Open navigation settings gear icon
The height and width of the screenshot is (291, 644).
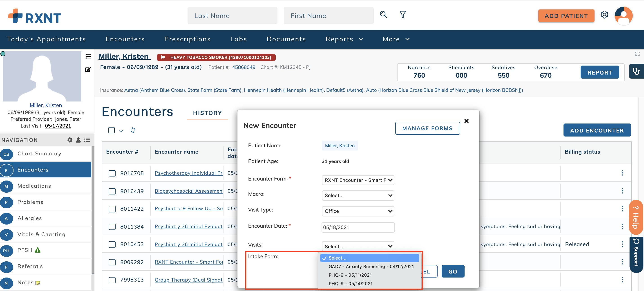(70, 140)
